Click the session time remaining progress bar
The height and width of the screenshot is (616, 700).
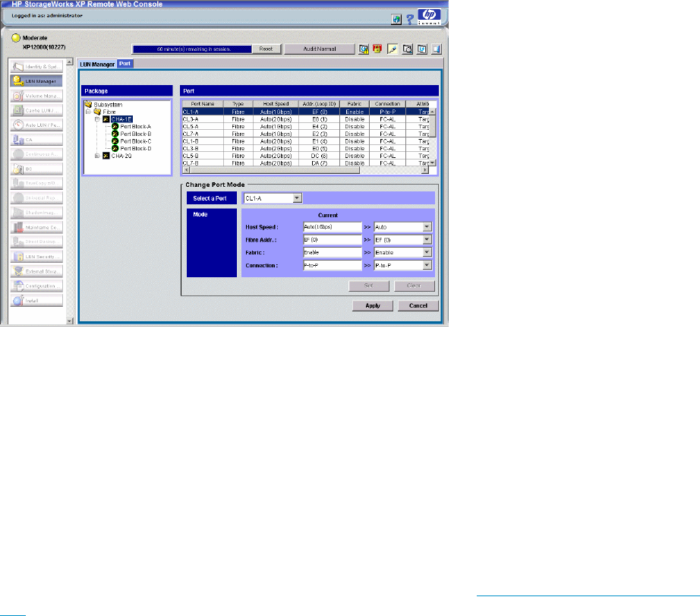(192, 49)
